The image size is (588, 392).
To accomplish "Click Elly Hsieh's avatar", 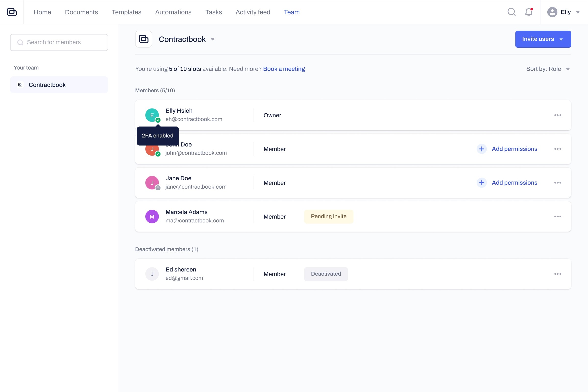I will point(152,115).
